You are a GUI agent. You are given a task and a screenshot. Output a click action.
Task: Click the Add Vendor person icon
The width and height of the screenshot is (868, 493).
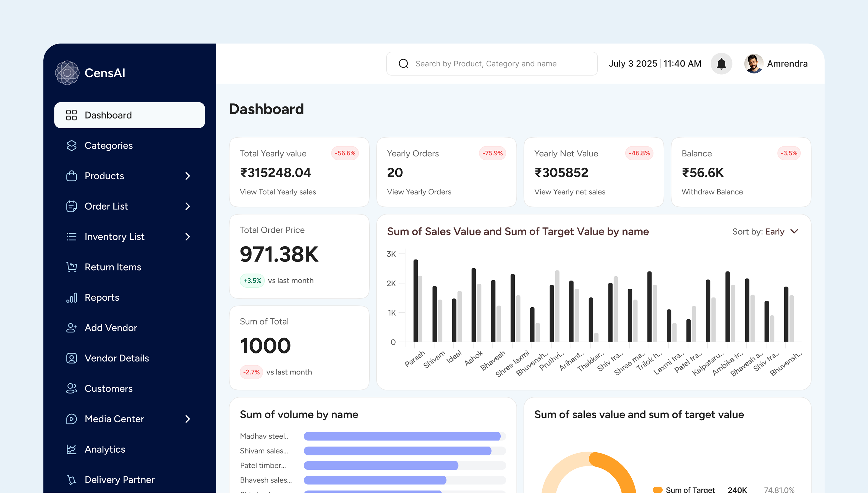(72, 328)
